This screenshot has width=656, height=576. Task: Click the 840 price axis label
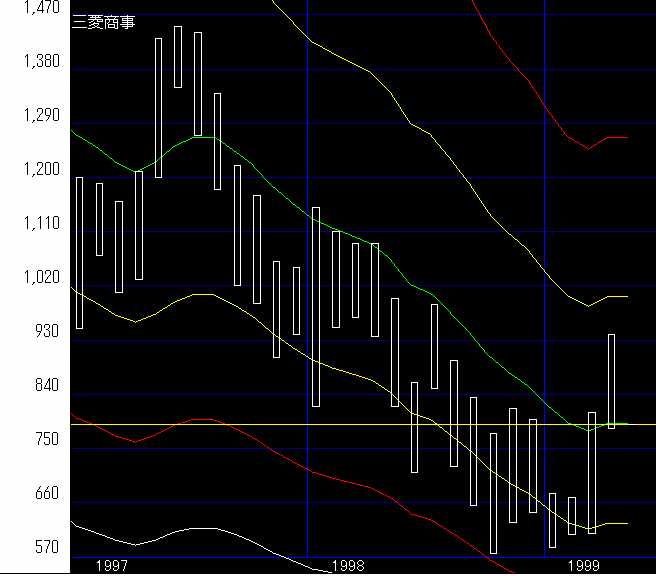(47, 386)
